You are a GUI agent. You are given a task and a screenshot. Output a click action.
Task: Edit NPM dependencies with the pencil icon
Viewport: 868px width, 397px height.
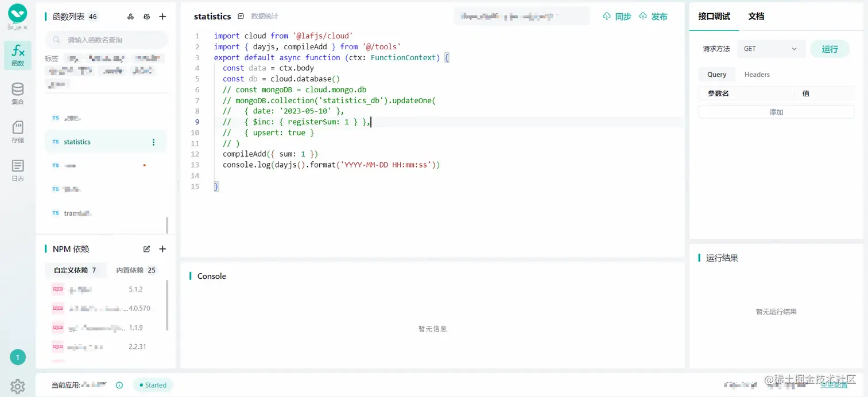[x=147, y=249]
